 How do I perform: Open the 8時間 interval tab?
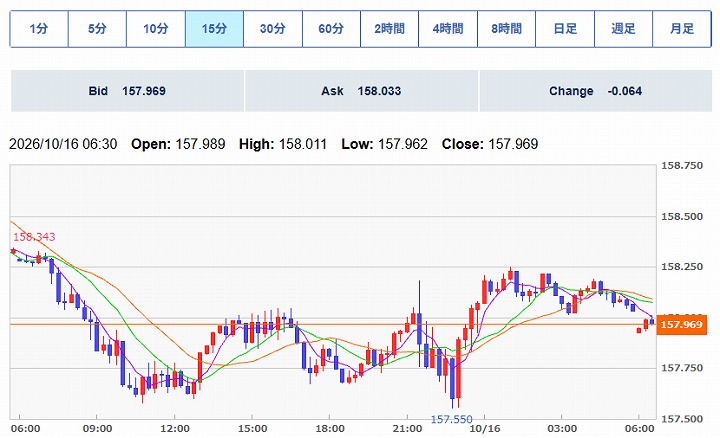pyautogui.click(x=506, y=29)
